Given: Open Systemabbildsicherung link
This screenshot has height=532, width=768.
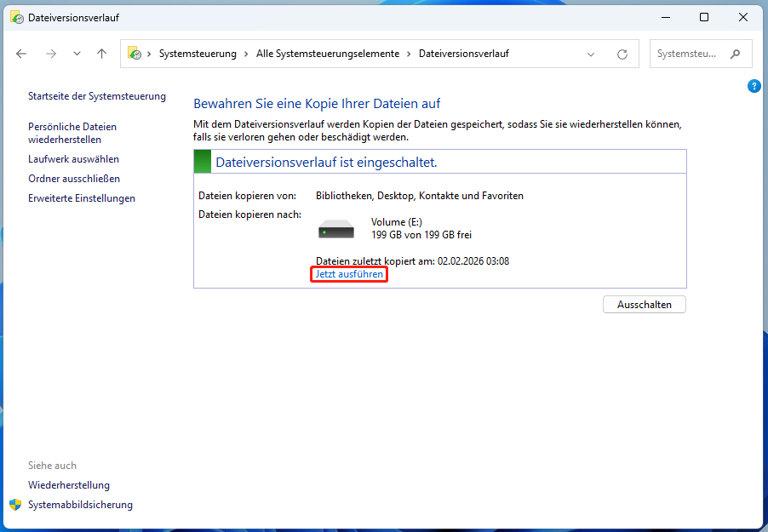Looking at the screenshot, I should [80, 505].
